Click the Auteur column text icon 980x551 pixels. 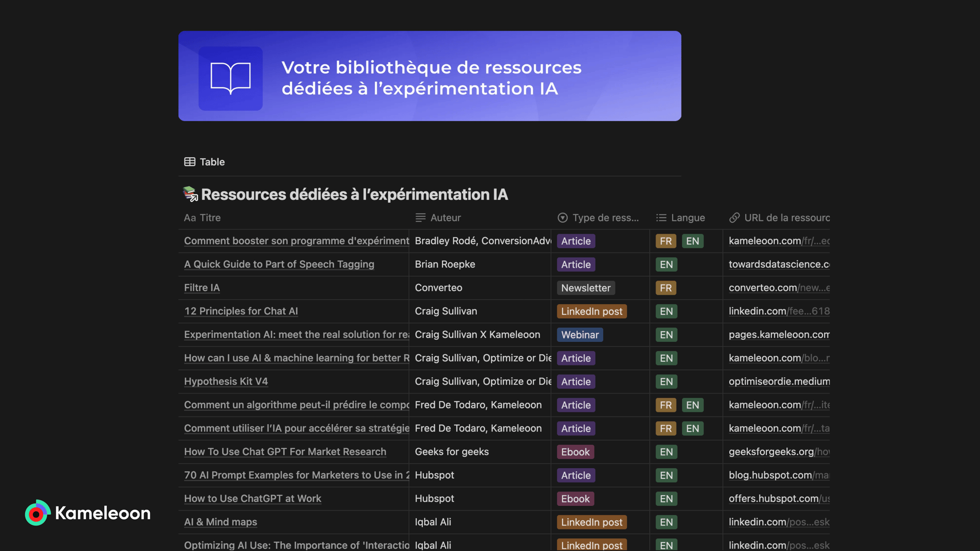(x=420, y=217)
